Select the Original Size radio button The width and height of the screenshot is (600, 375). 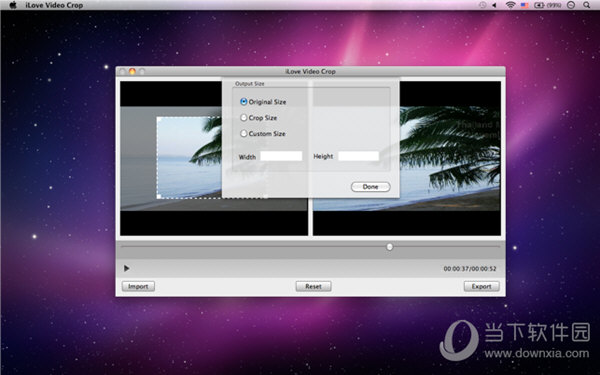tap(243, 102)
